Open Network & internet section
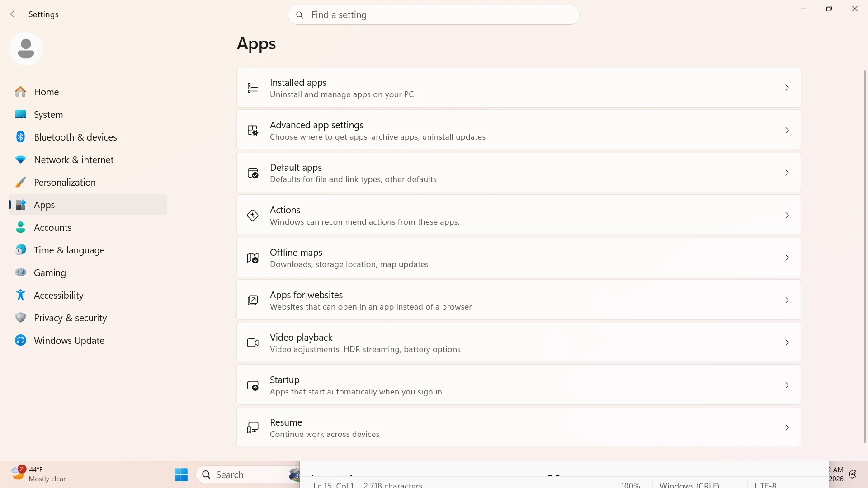 tap(88, 160)
